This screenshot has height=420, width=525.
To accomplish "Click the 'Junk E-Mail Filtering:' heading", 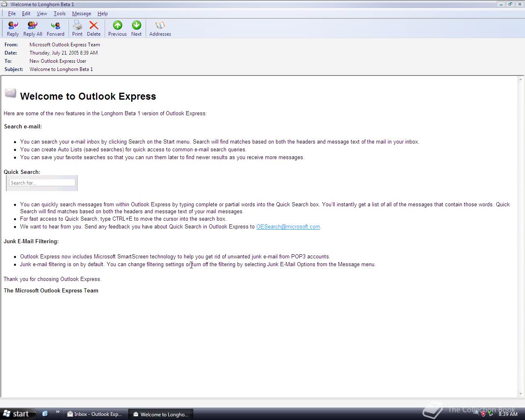I will 31,241.
